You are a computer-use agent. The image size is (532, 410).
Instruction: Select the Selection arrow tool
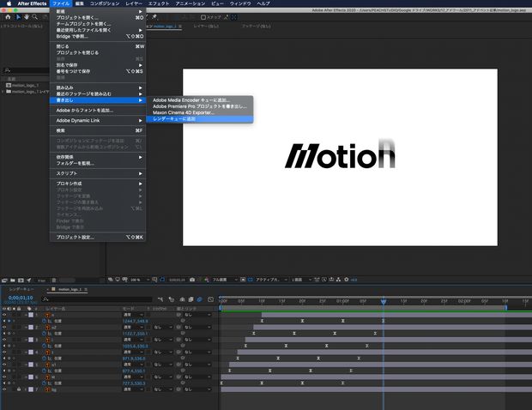[x=18, y=17]
